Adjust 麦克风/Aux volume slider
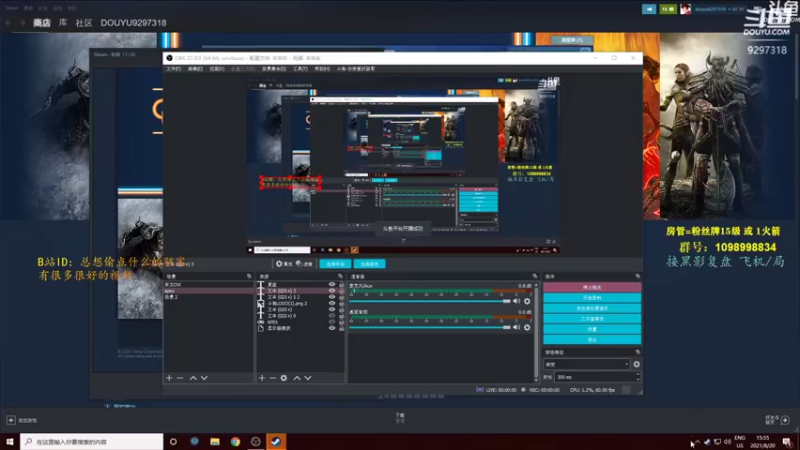 [x=430, y=301]
